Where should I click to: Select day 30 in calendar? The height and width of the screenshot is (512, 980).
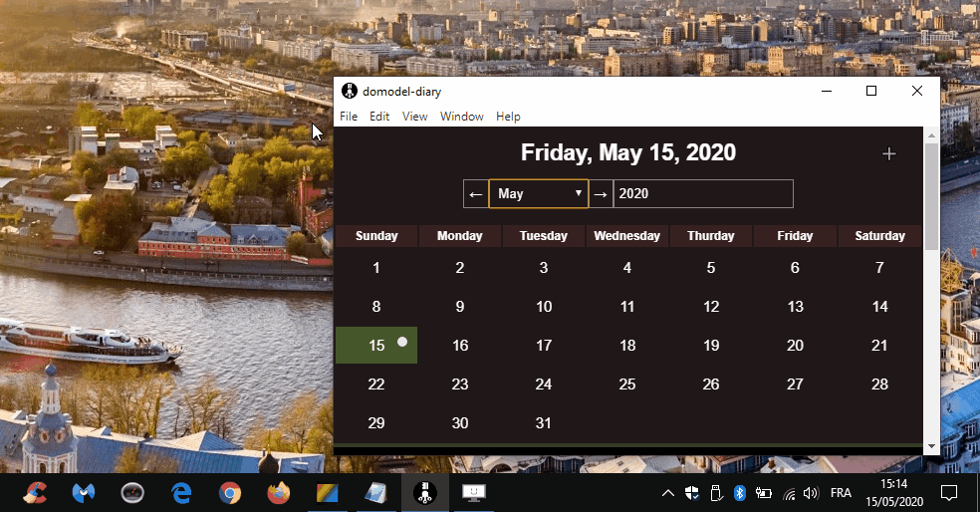460,422
